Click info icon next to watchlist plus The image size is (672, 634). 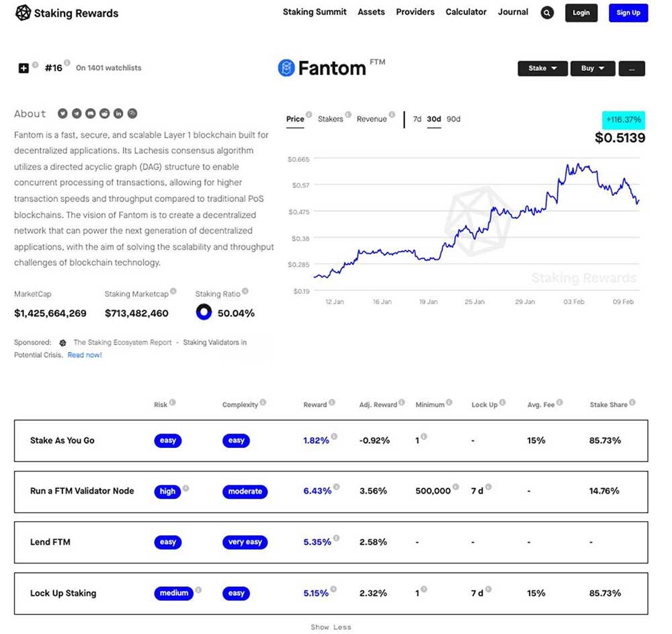click(36, 64)
